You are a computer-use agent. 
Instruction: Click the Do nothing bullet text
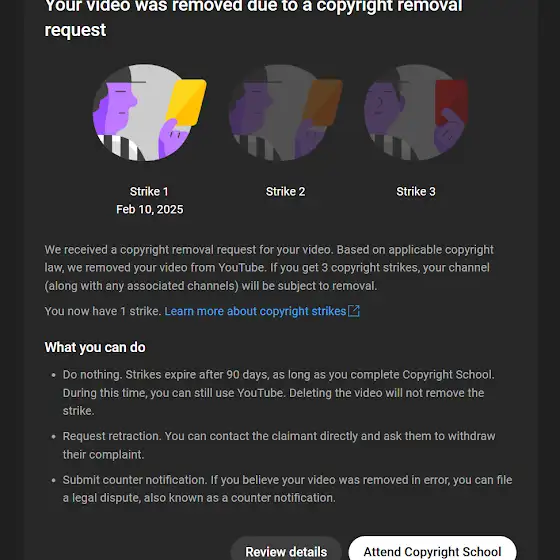pyautogui.click(x=279, y=393)
